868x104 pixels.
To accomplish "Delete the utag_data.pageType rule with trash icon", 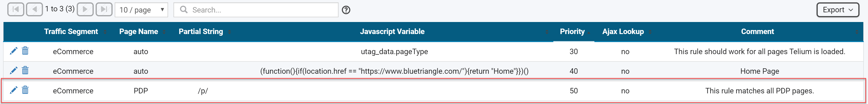I will [25, 51].
